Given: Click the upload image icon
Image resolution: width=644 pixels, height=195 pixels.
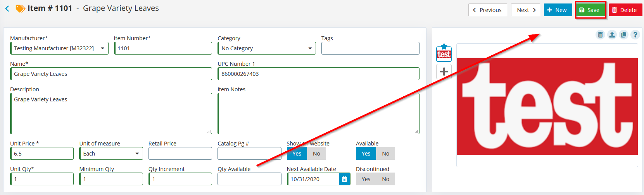Looking at the screenshot, I should pos(612,35).
